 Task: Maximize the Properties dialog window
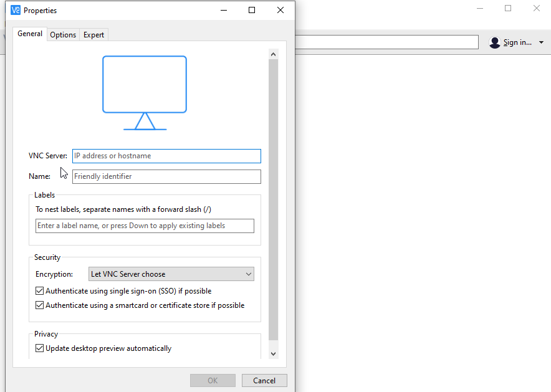pos(252,10)
